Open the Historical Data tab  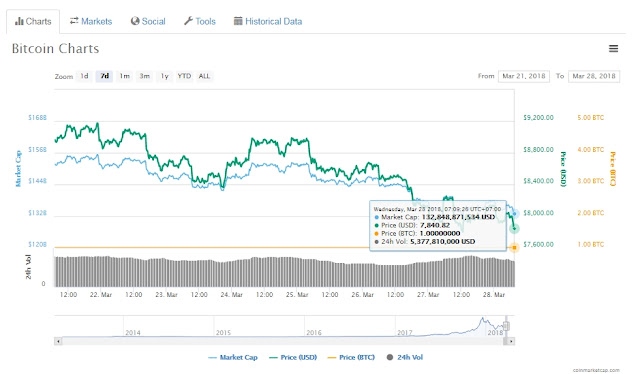coord(268,21)
